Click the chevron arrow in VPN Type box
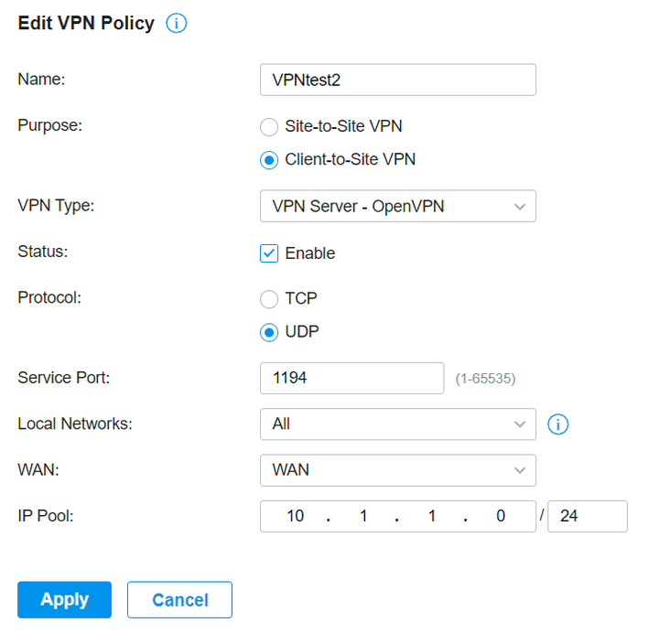 pyautogui.click(x=520, y=207)
